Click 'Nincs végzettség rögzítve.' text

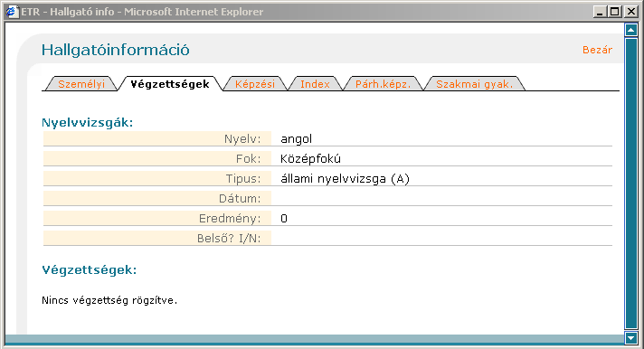pyautogui.click(x=109, y=300)
